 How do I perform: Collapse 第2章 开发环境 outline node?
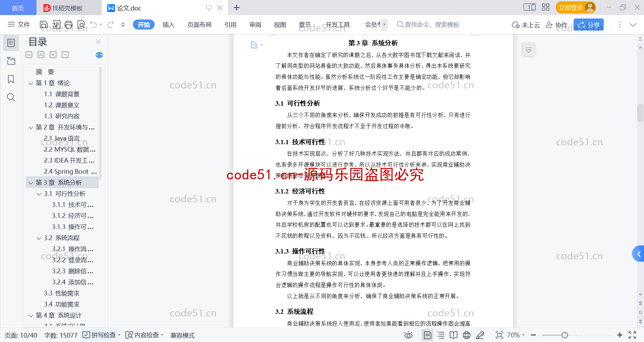[31, 127]
